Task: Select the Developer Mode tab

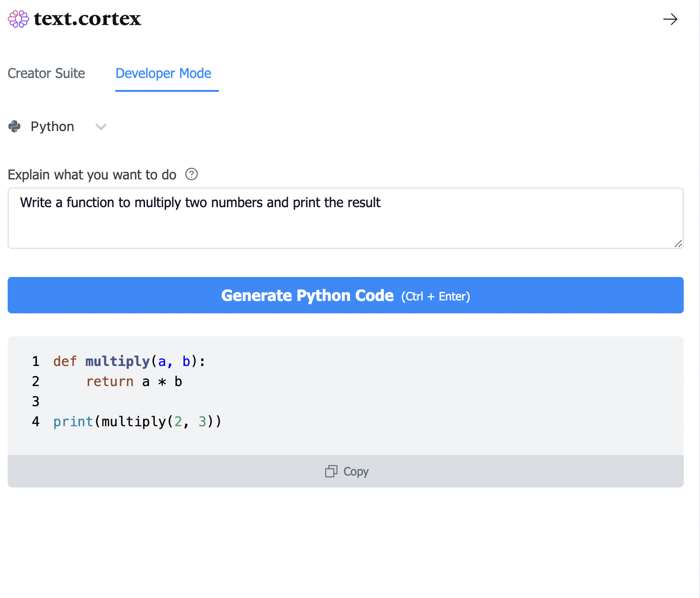Action: coord(163,73)
